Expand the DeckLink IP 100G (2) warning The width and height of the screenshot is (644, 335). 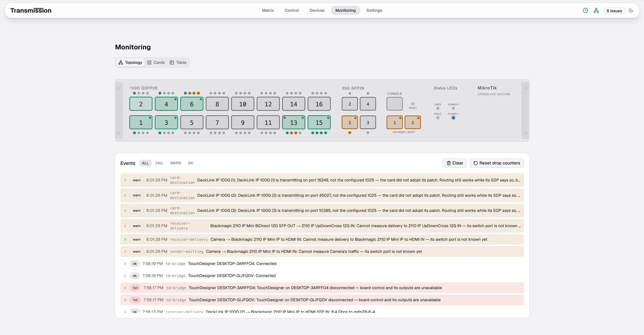point(125,195)
